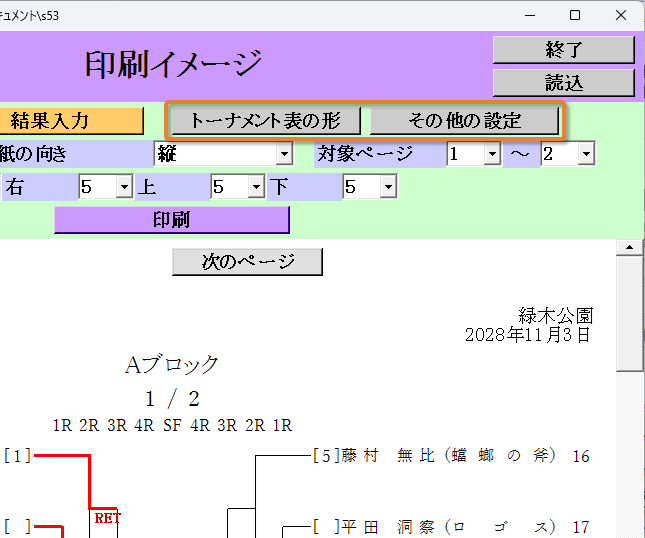Open その他の設定

point(464,121)
